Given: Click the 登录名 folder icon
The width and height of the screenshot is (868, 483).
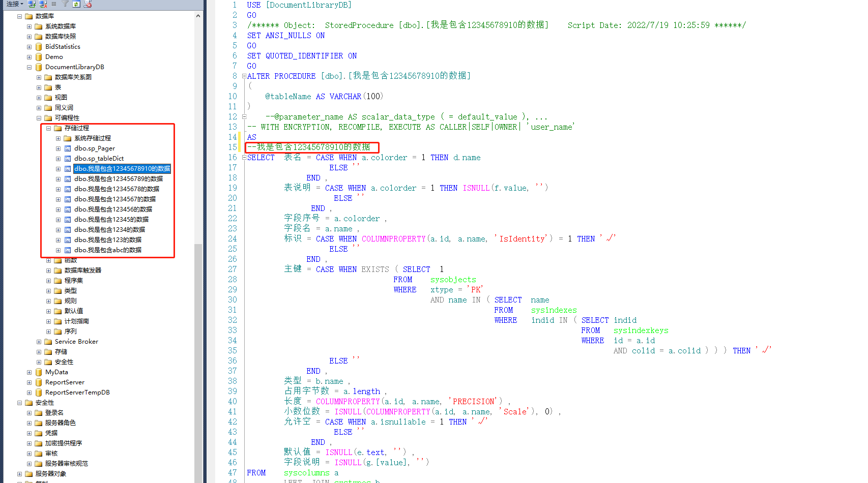Looking at the screenshot, I should tap(39, 413).
